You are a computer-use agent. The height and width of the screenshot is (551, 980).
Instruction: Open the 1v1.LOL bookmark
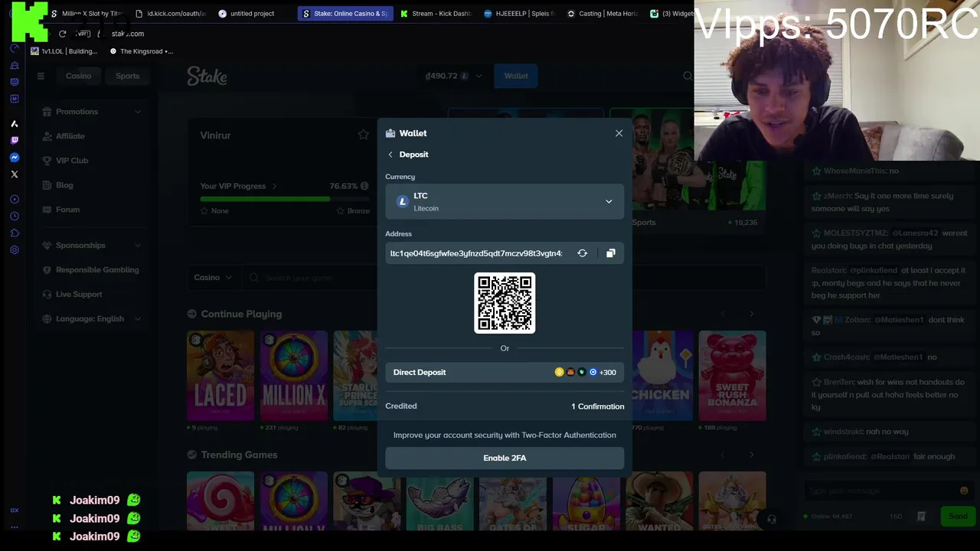[x=64, y=51]
